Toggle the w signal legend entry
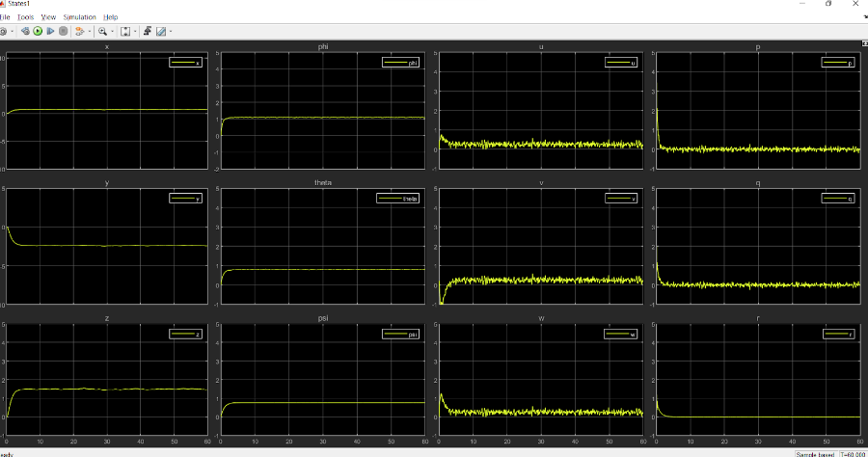The height and width of the screenshot is (457, 868). (x=619, y=335)
